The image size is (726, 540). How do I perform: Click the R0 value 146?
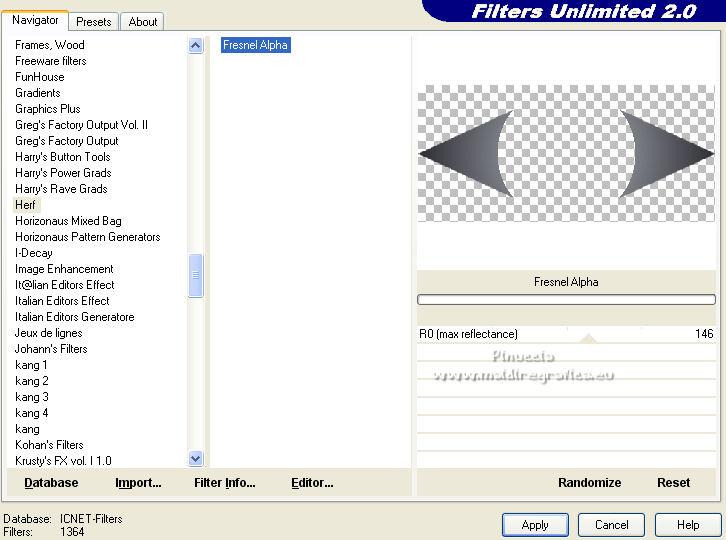tap(704, 334)
